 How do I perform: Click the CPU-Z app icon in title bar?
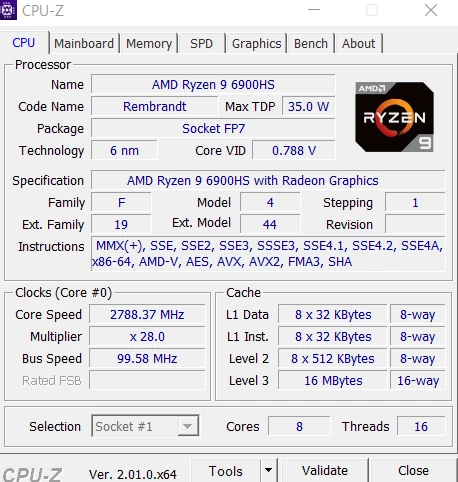tap(8, 10)
